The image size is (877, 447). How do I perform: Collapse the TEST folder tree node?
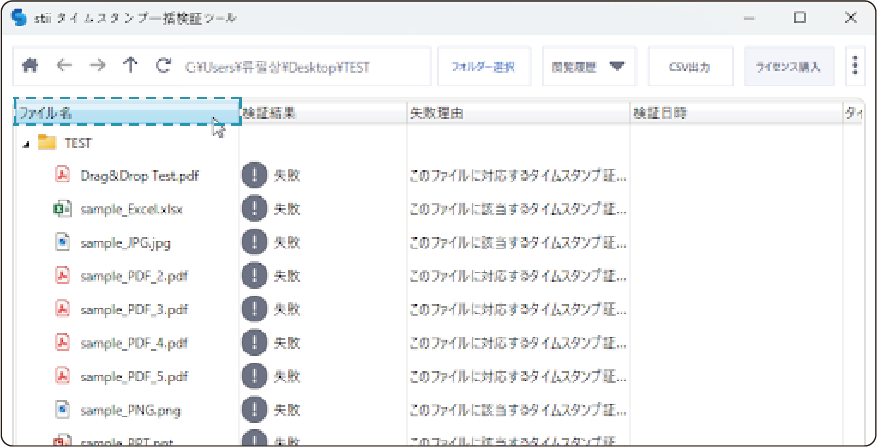point(25,143)
